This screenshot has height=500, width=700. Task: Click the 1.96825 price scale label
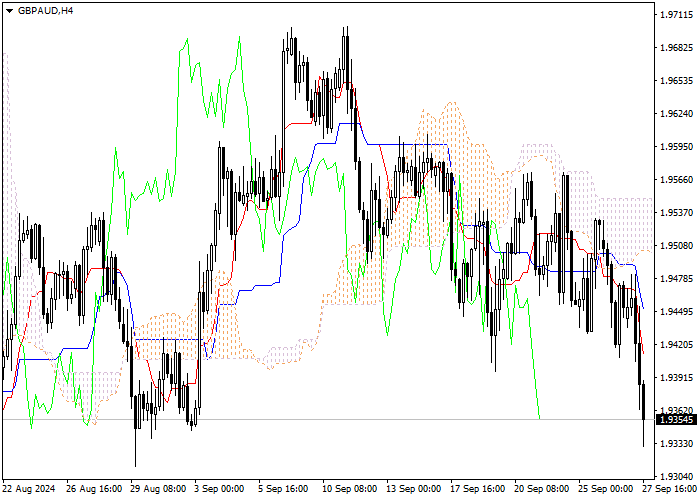click(677, 48)
